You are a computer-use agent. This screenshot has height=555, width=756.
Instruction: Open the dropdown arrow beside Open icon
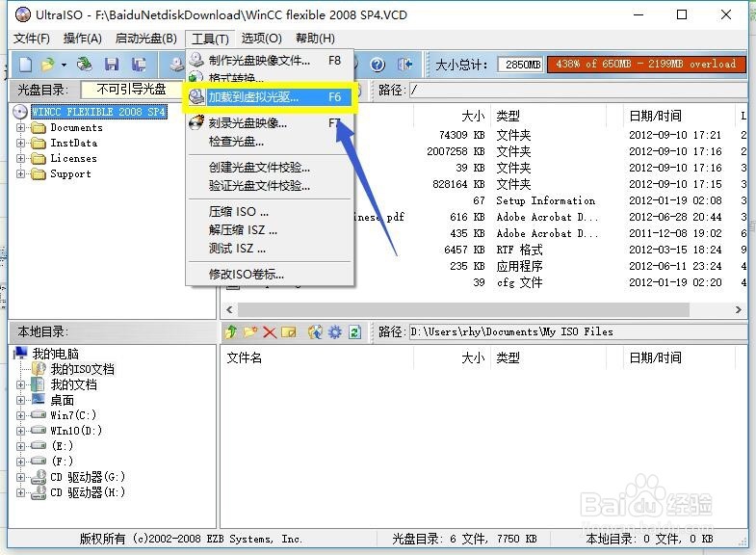point(64,65)
